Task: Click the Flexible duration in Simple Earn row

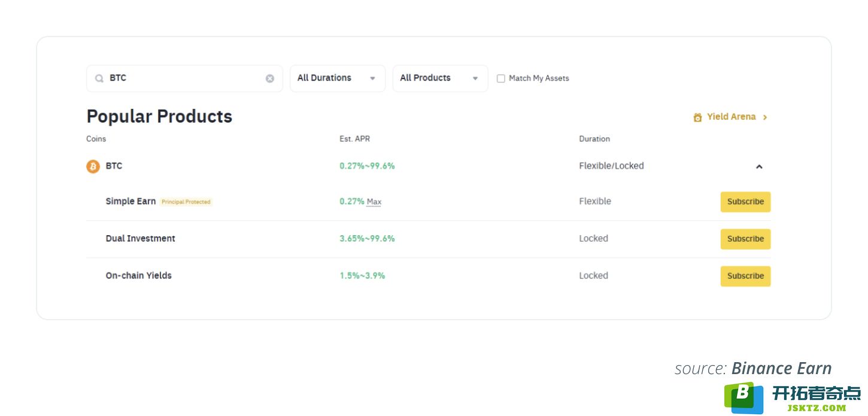Action: (x=595, y=201)
